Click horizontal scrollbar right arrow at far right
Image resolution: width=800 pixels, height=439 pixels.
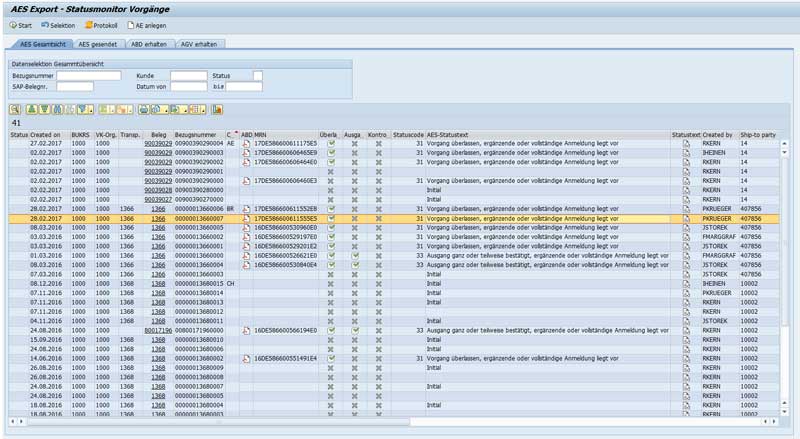[x=774, y=422]
